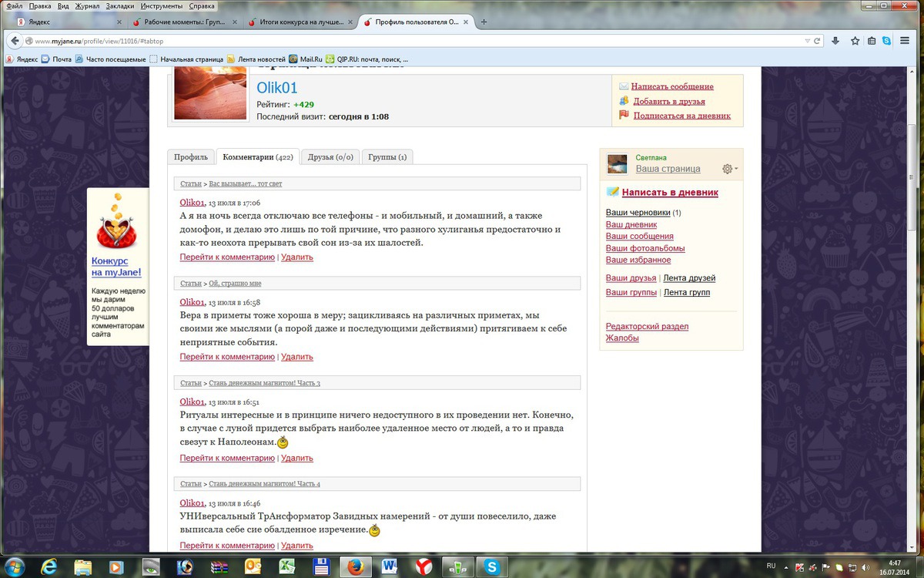Open the Ваши фотоальбомы link
Image resolution: width=924 pixels, height=578 pixels.
(644, 248)
